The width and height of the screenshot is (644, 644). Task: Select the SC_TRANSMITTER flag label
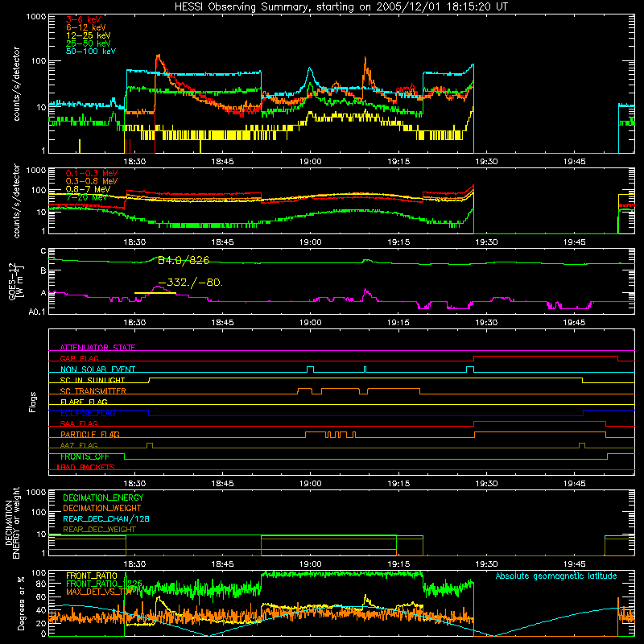(93, 391)
